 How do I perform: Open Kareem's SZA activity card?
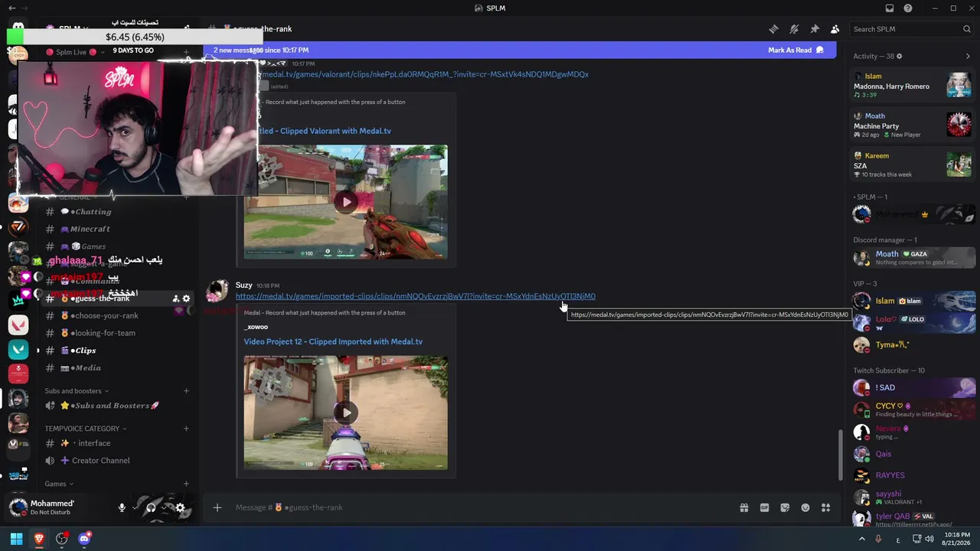(x=913, y=165)
